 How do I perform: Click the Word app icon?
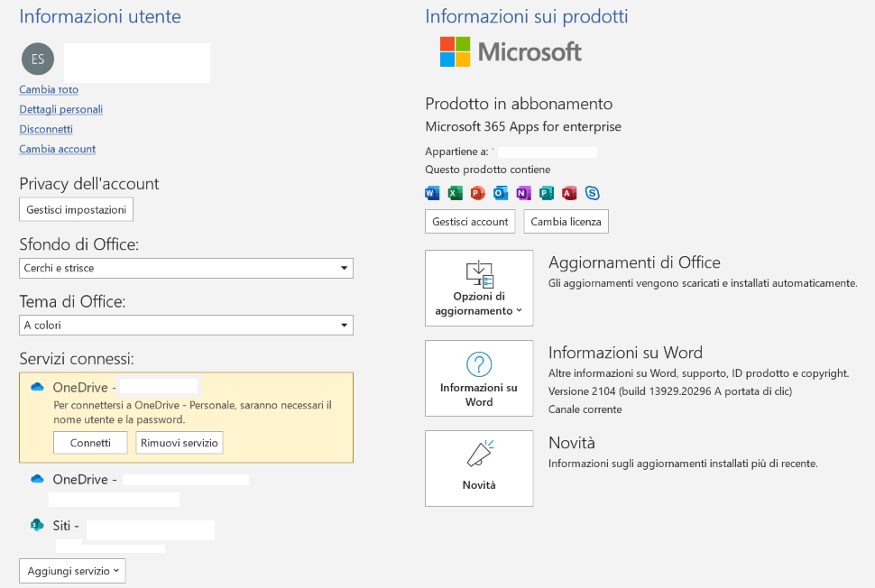click(x=432, y=193)
